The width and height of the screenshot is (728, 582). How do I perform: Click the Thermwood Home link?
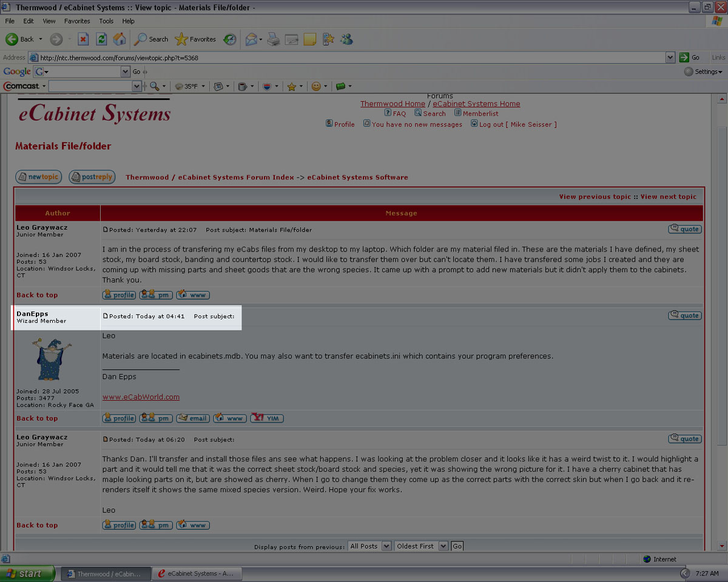tap(393, 104)
